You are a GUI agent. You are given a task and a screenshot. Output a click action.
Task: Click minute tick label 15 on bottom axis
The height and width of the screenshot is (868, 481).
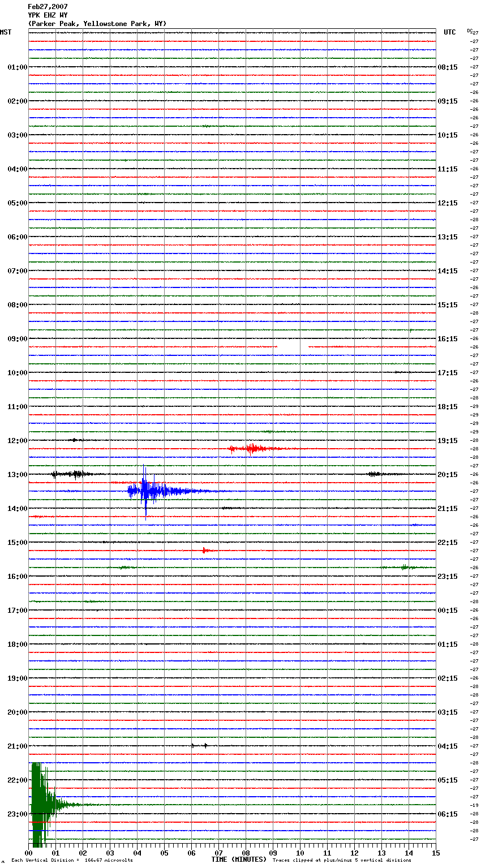tap(436, 853)
